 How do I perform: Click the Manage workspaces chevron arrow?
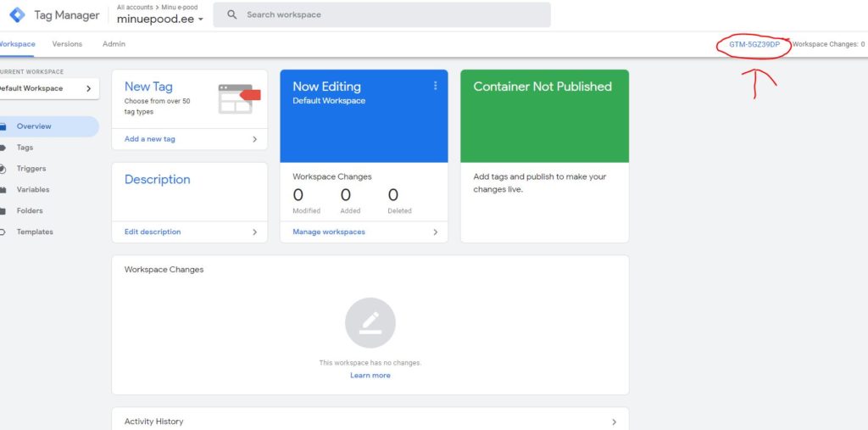[x=436, y=232]
